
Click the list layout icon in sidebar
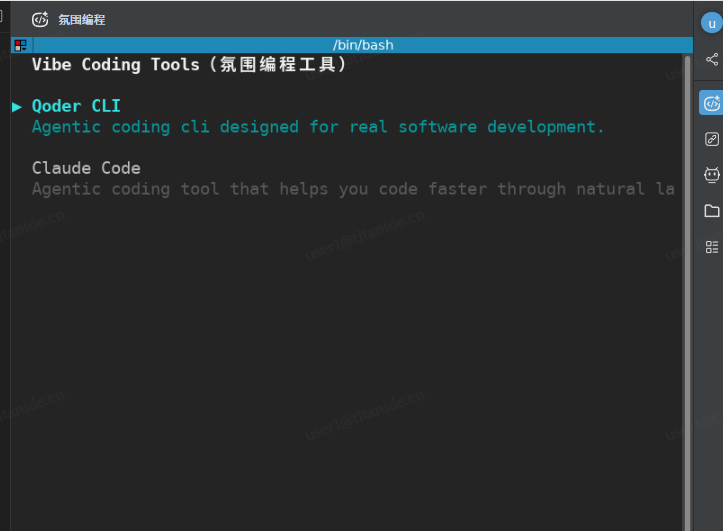coord(711,247)
